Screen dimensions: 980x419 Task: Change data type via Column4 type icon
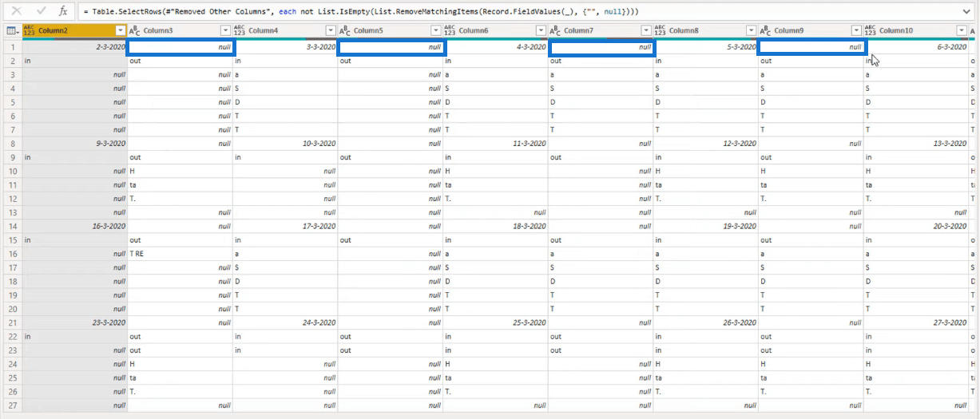click(x=240, y=30)
